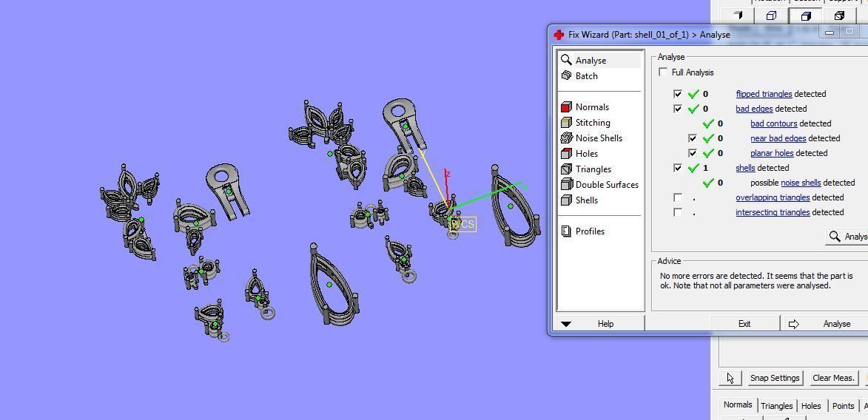Viewport: 868px width, 420px height.
Task: Toggle the flipped triangles checkbox
Action: pyautogui.click(x=678, y=93)
